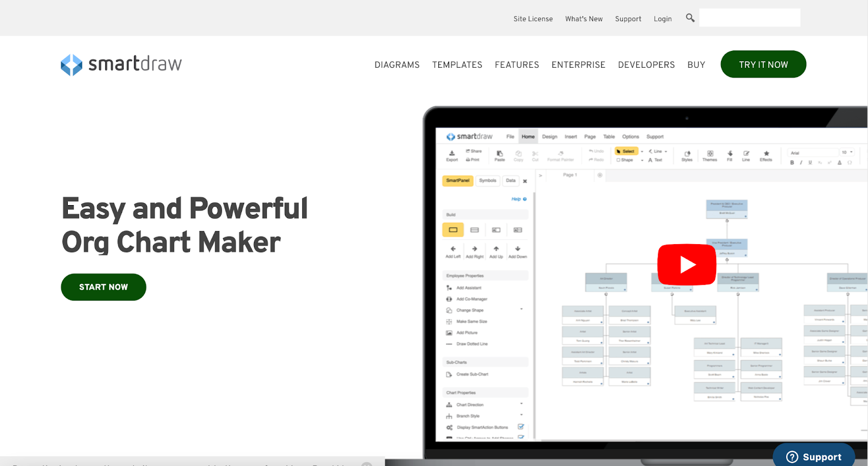Open the Arial font name dropdown
Screen dimensions: 868x466
click(813, 152)
